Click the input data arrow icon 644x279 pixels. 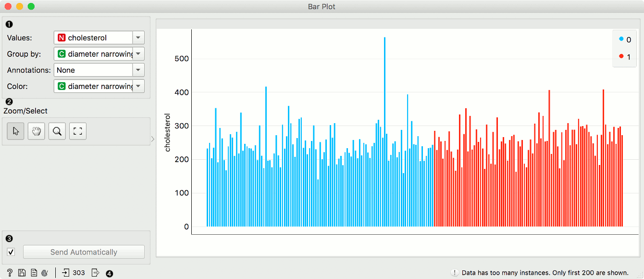[x=66, y=273]
